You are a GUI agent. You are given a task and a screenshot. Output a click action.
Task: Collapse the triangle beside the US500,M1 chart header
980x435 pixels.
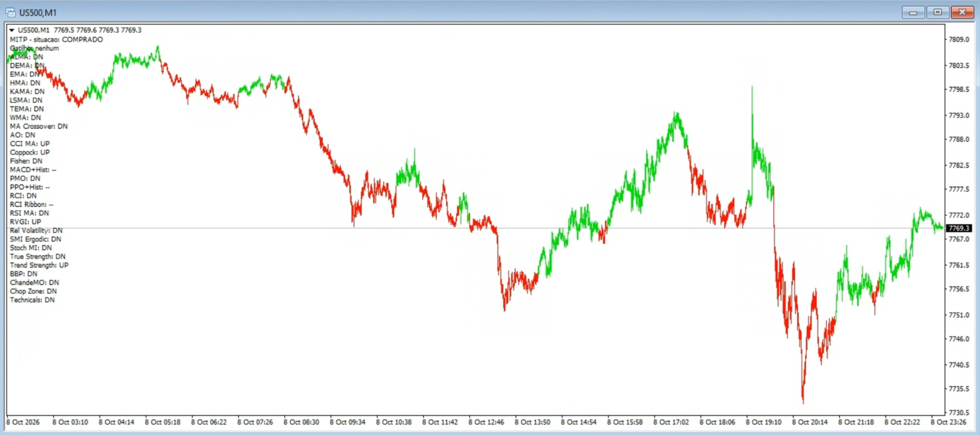(12, 30)
